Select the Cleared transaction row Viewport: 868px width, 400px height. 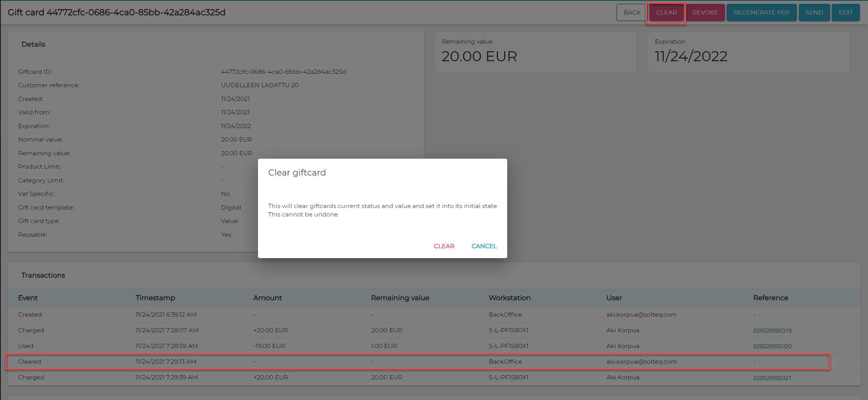tap(417, 361)
